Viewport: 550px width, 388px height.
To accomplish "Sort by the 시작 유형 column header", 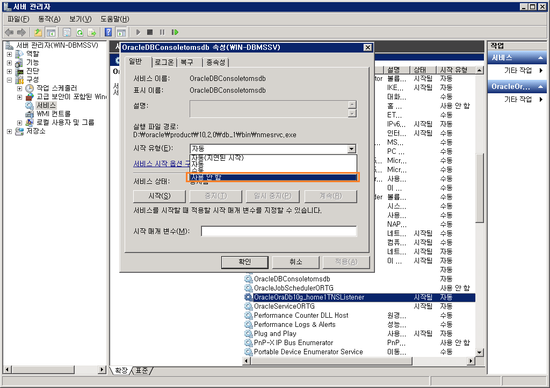I will point(456,70).
